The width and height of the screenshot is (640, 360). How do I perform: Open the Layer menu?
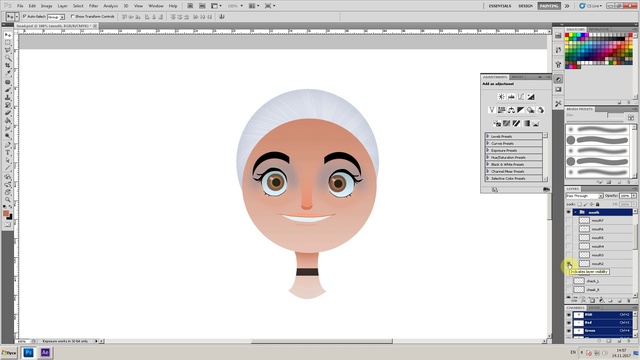coord(62,6)
